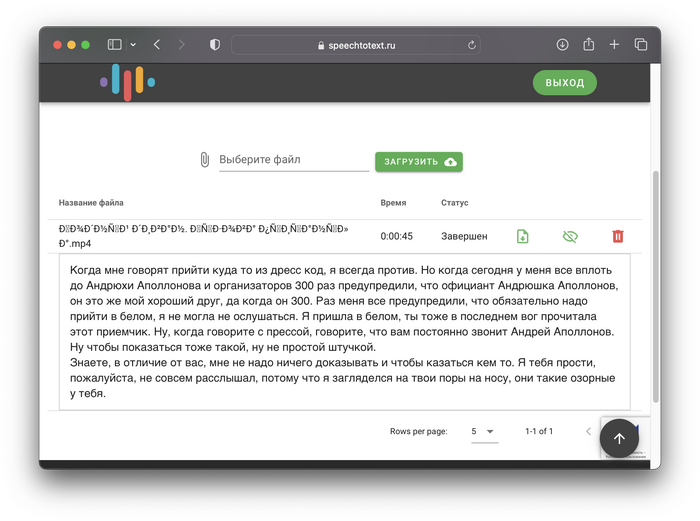The image size is (700, 521).
Task: Upload with the ЗАГРУЗИТЬ button
Action: click(x=419, y=162)
